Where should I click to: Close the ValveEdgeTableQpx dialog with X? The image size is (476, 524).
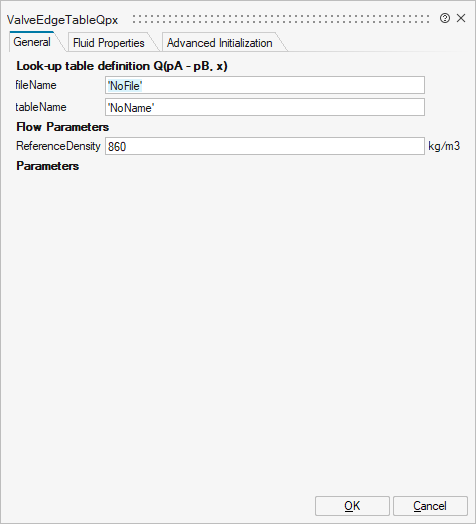(461, 18)
